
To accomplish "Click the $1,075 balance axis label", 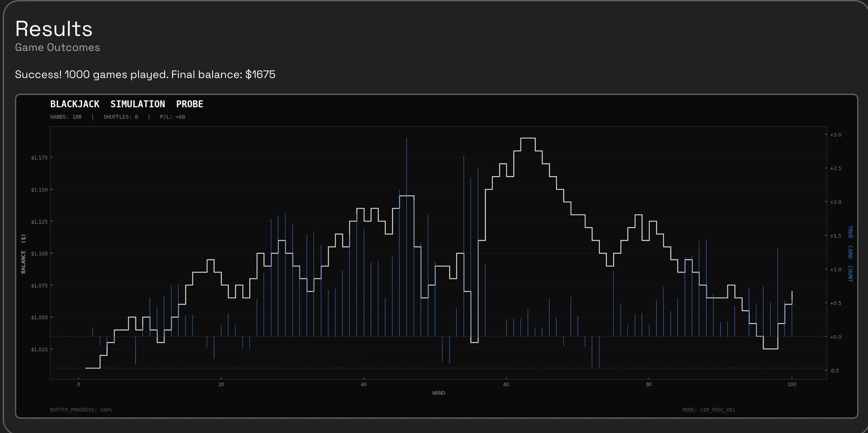I will pyautogui.click(x=39, y=285).
